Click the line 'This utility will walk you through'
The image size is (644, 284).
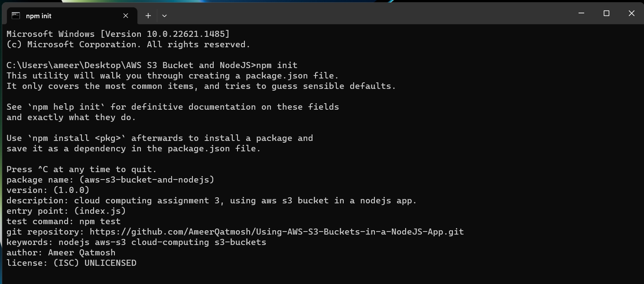click(172, 75)
